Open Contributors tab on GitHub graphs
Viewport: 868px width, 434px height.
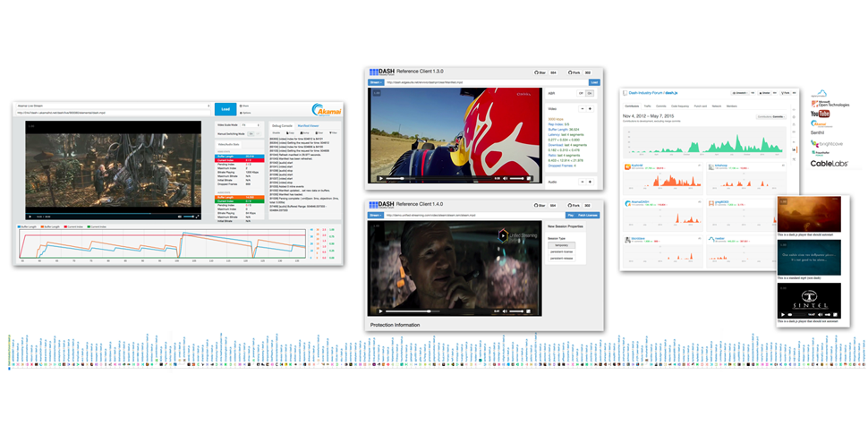click(x=632, y=106)
